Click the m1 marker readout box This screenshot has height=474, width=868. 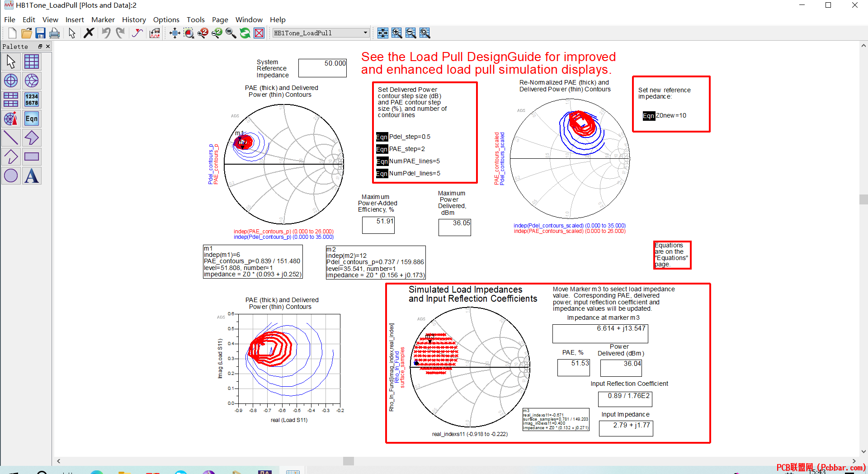(x=253, y=262)
